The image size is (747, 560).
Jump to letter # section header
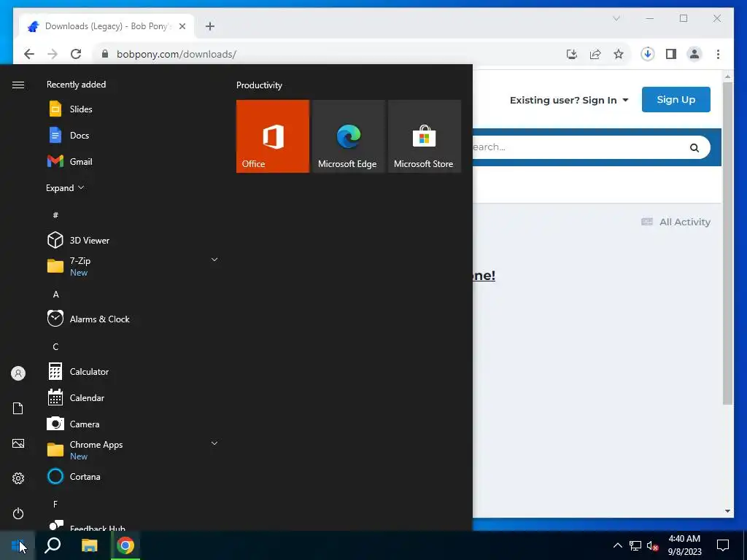point(55,215)
